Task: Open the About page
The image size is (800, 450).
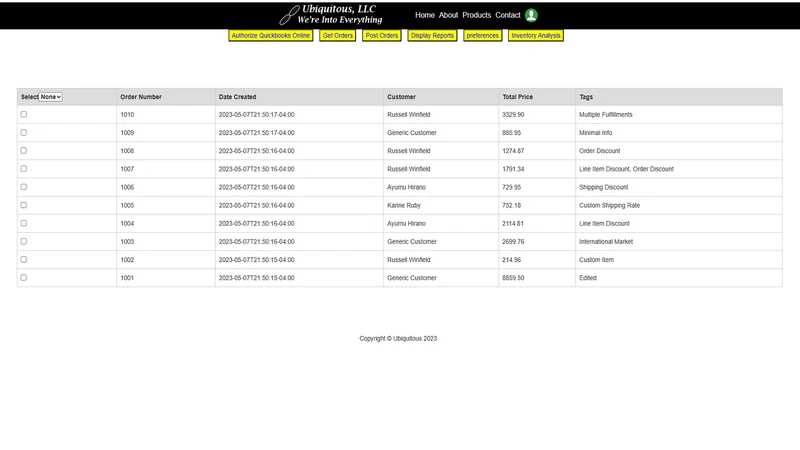Action: pyautogui.click(x=448, y=15)
